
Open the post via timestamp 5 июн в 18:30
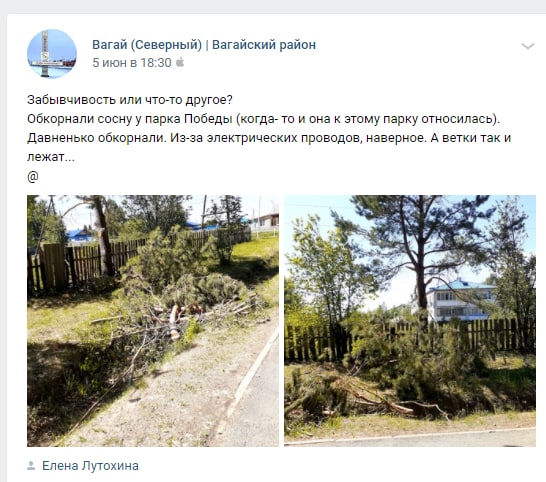(132, 63)
